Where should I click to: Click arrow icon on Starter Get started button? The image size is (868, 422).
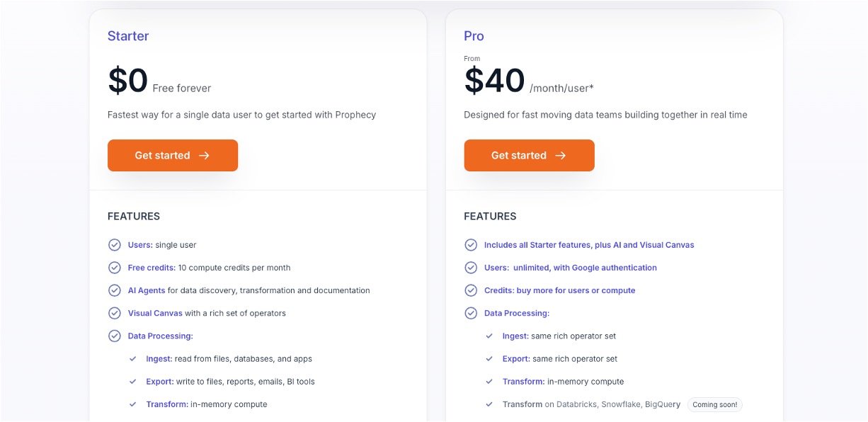(x=204, y=156)
